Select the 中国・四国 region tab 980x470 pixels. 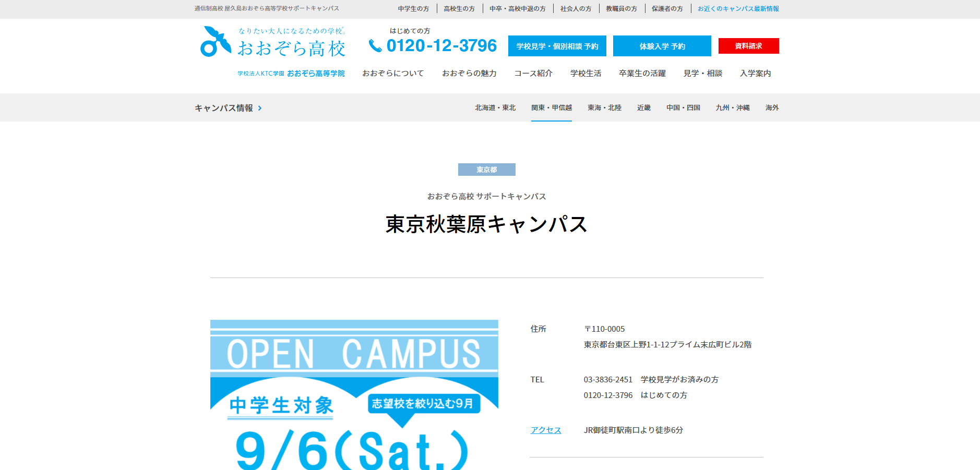pyautogui.click(x=683, y=107)
